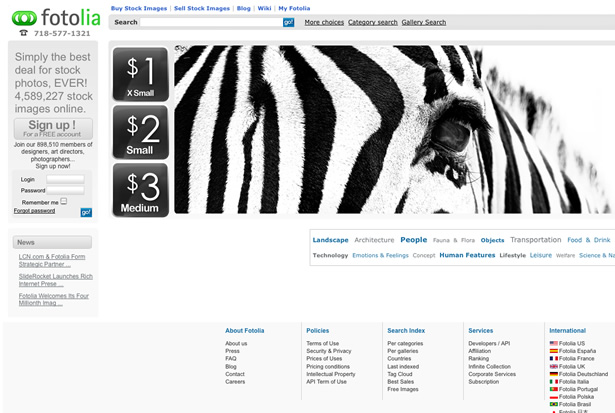Open Security & Privacy footer link
The height and width of the screenshot is (413, 615).
pos(329,351)
